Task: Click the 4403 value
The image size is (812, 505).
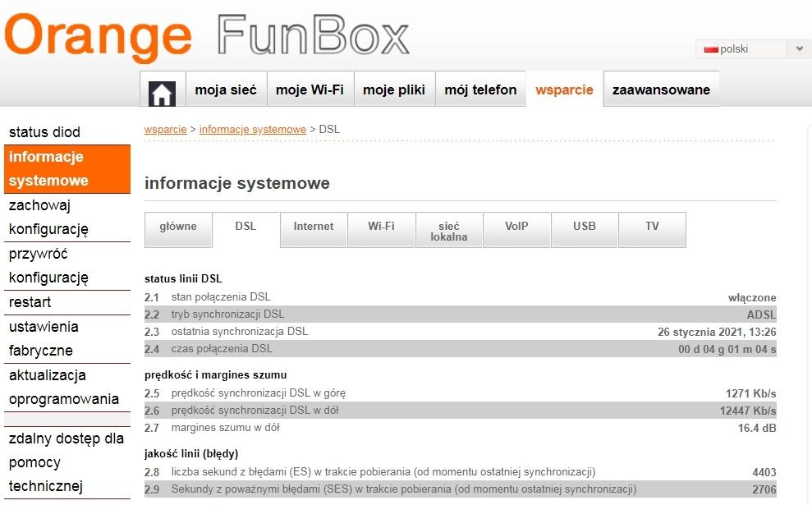Action: click(x=764, y=472)
